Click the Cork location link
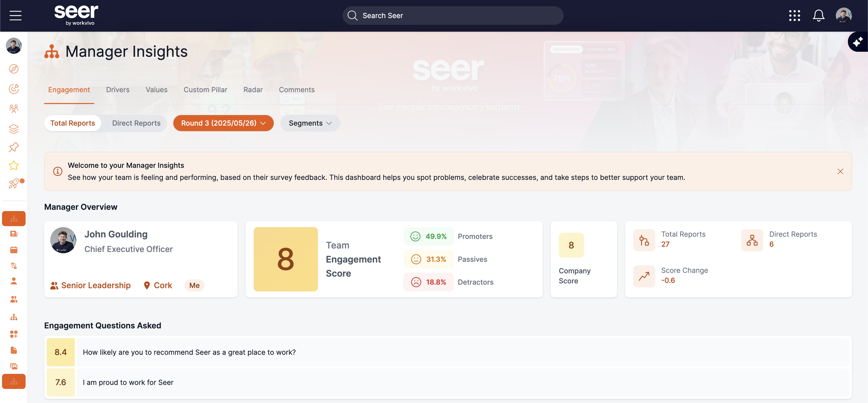Screen dimensions: 868x403 point(158,285)
